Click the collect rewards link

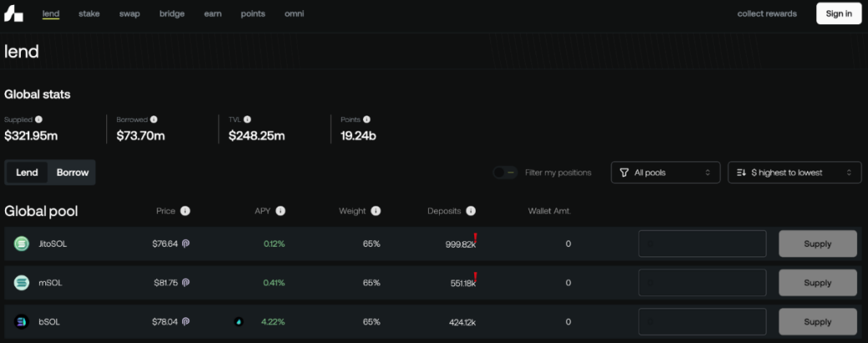(x=767, y=14)
